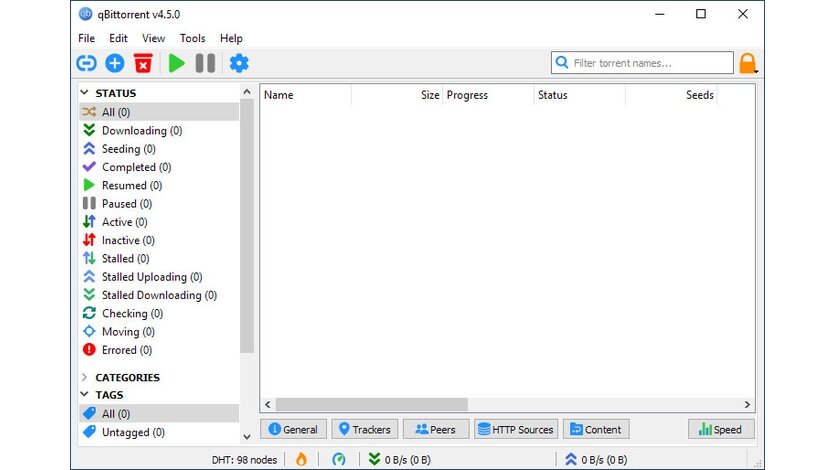This screenshot has height=470, width=836.
Task: Open the Speed graph tab
Action: [721, 429]
